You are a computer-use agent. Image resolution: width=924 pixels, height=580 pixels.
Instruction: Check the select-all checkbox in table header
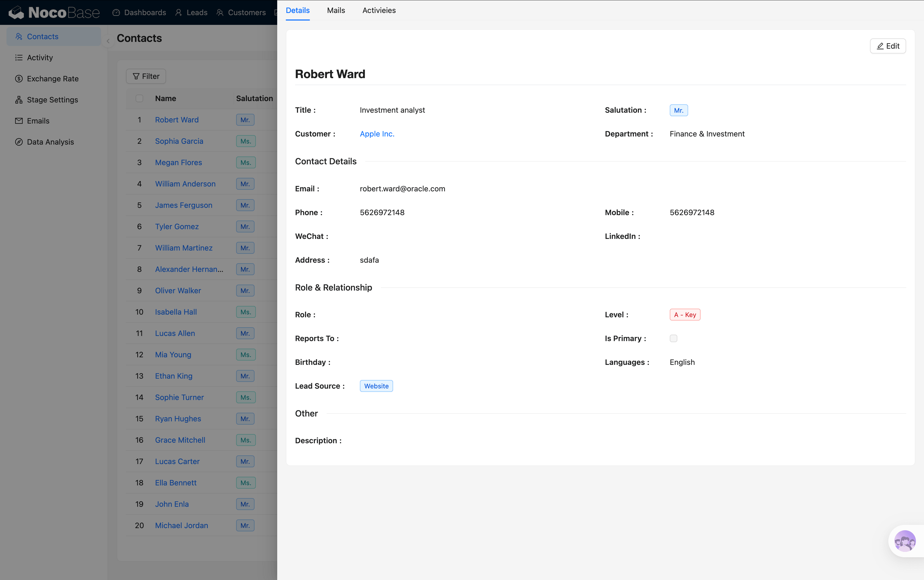(139, 99)
